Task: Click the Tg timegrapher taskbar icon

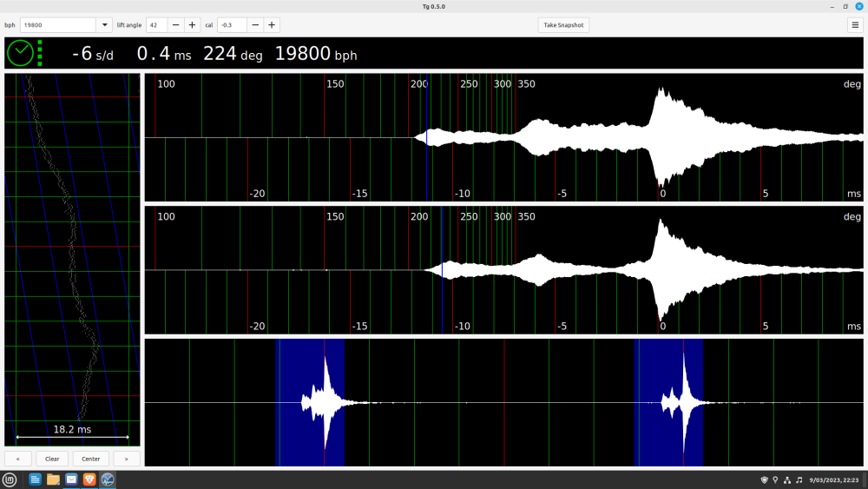Action: tap(108, 479)
